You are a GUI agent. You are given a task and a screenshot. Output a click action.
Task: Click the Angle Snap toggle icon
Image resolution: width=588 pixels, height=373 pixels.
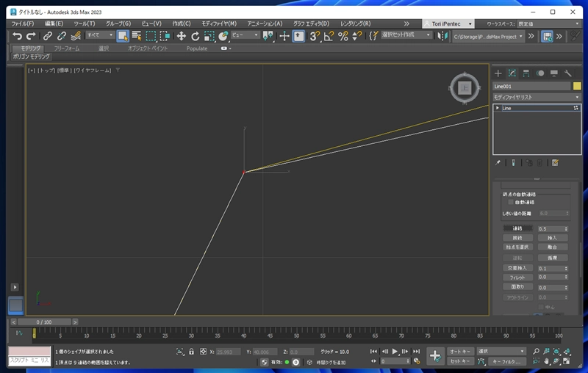point(329,35)
